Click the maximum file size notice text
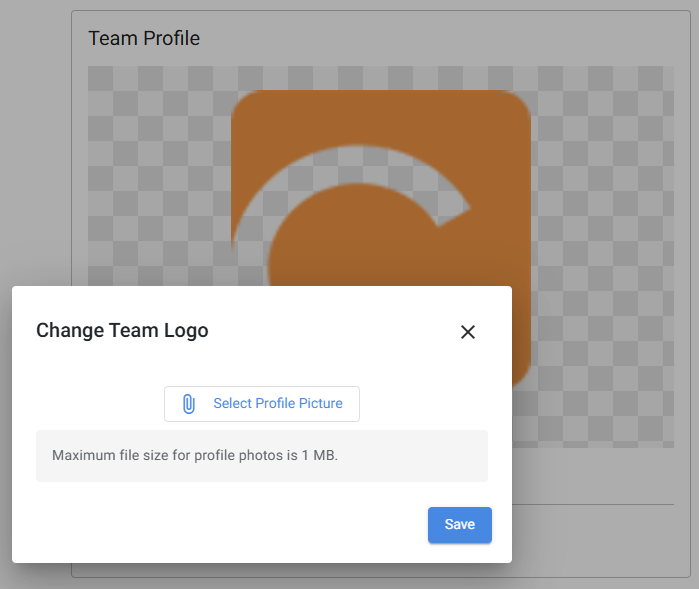699x589 pixels. click(195, 455)
